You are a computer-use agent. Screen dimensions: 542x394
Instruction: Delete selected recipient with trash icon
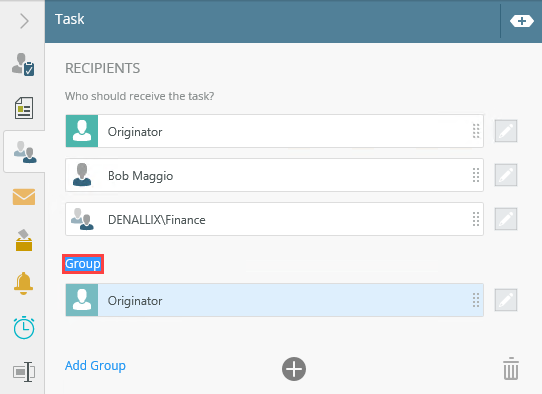click(511, 368)
